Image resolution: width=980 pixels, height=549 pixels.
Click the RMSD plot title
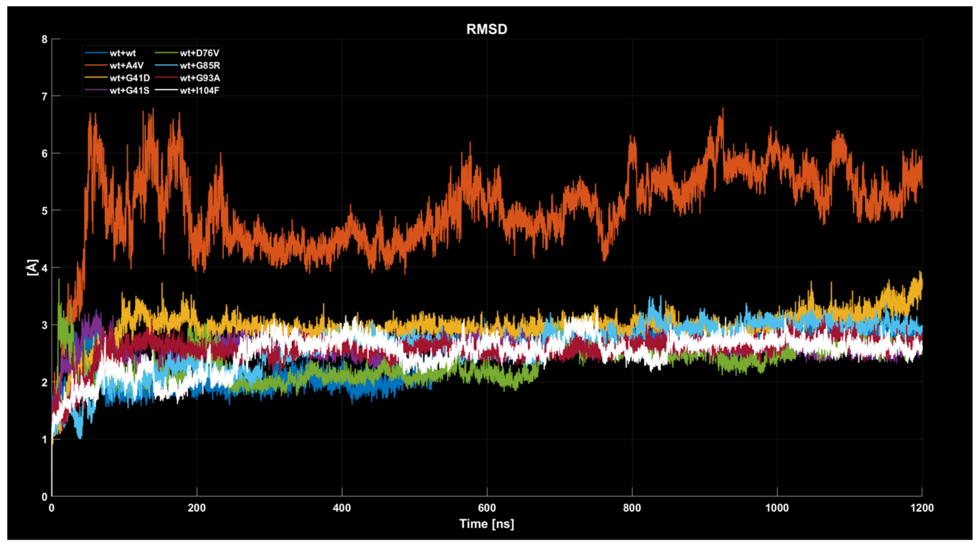487,29
